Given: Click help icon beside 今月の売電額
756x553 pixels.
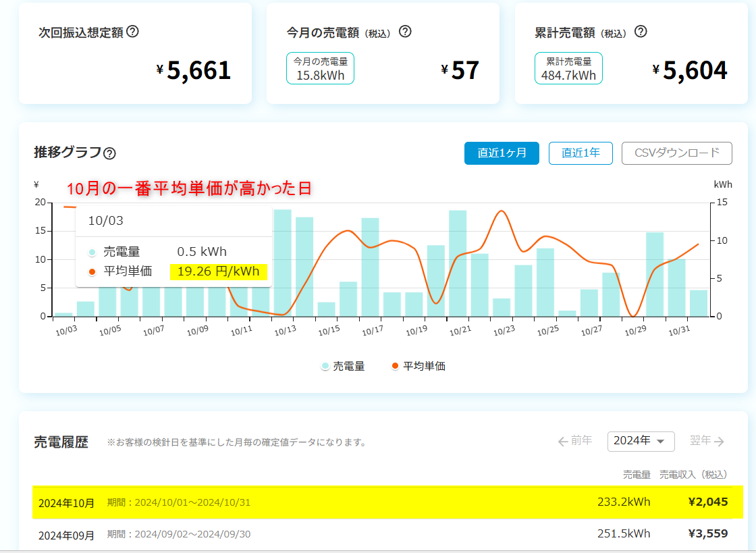Looking at the screenshot, I should (x=405, y=32).
